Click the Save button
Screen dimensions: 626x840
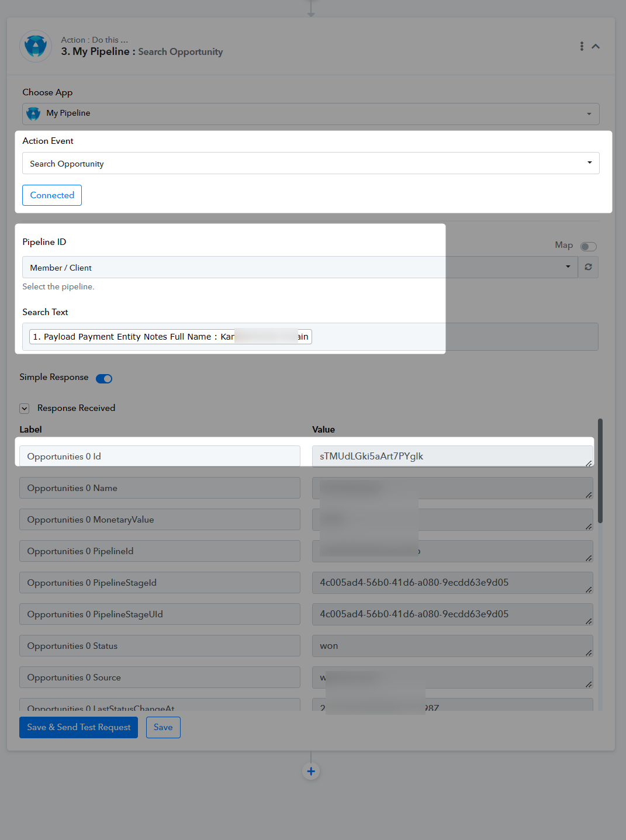tap(163, 727)
